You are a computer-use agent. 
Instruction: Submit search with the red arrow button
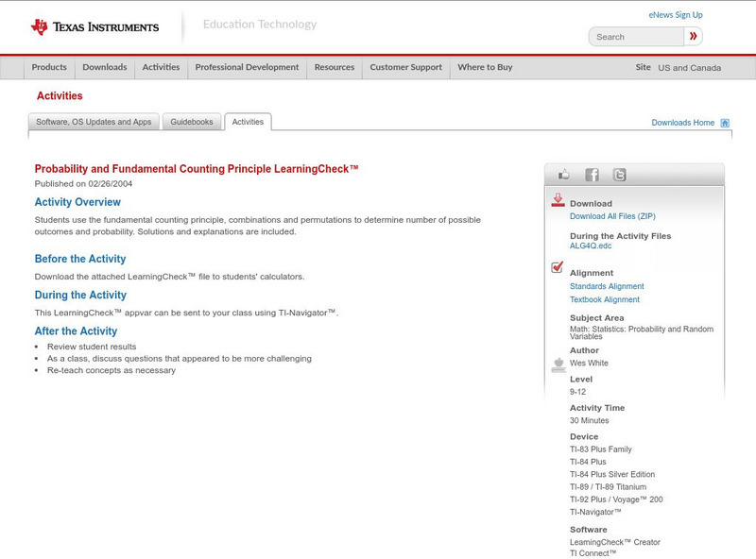(x=694, y=36)
